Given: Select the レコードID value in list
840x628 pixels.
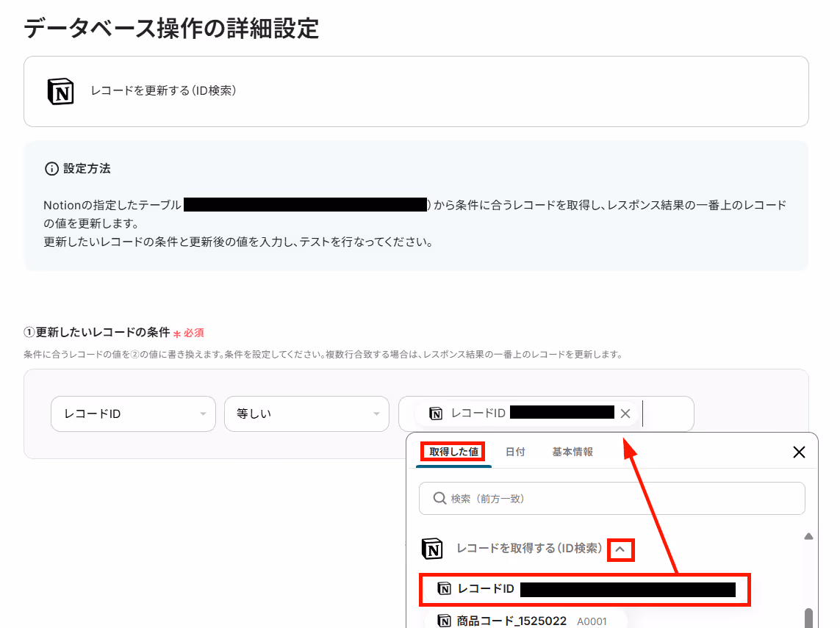Looking at the screenshot, I should click(584, 590).
